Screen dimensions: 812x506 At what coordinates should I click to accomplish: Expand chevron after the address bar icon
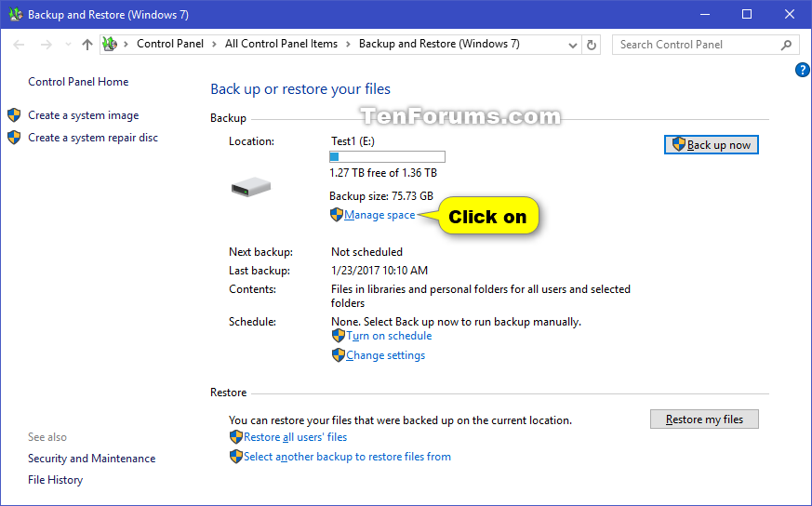[x=126, y=45]
